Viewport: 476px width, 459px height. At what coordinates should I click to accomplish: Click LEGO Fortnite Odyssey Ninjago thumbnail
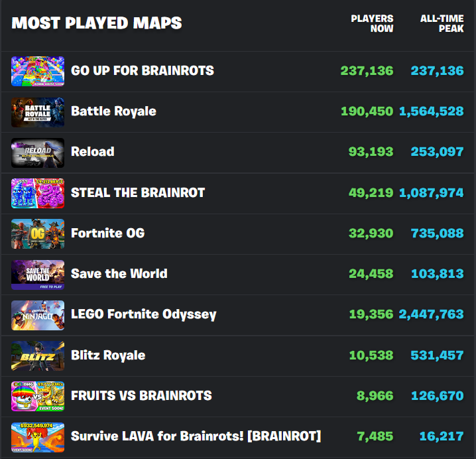(38, 315)
